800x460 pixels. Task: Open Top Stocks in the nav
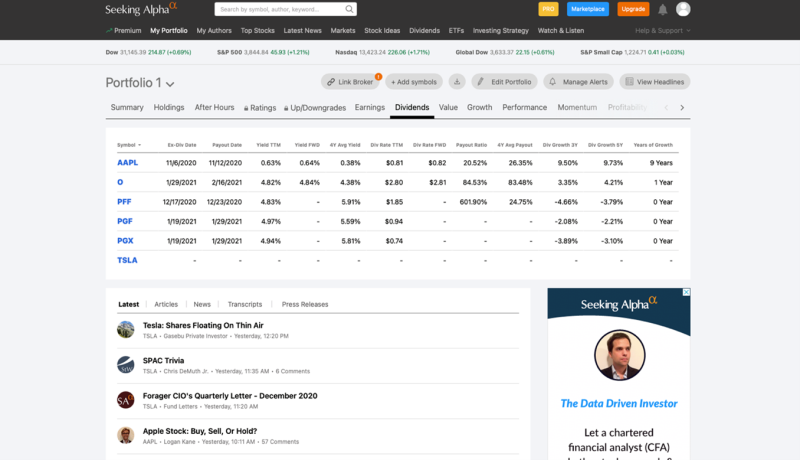point(258,31)
